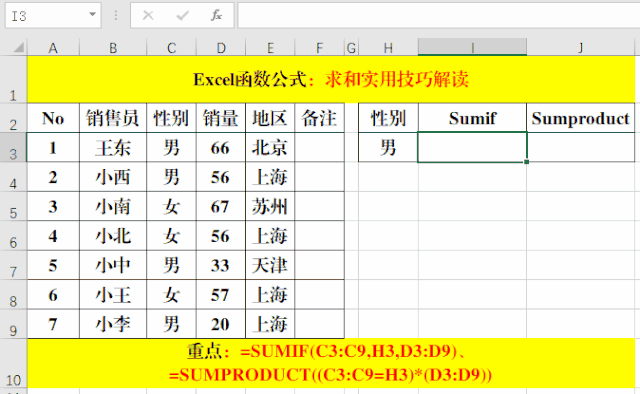Select column C header
This screenshot has height=394, width=640.
coord(171,48)
